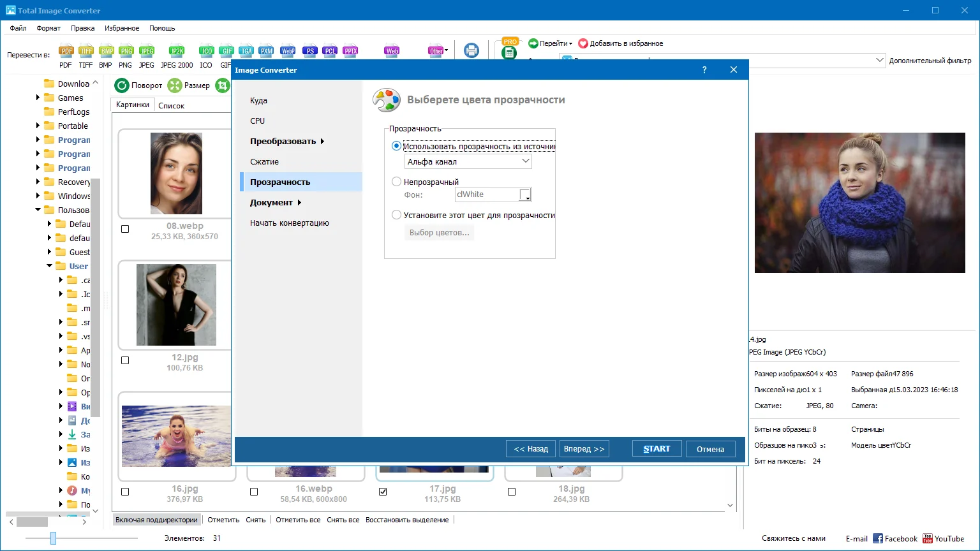This screenshot has height=551, width=980.
Task: Click the printer icon in toolbar
Action: click(x=471, y=50)
